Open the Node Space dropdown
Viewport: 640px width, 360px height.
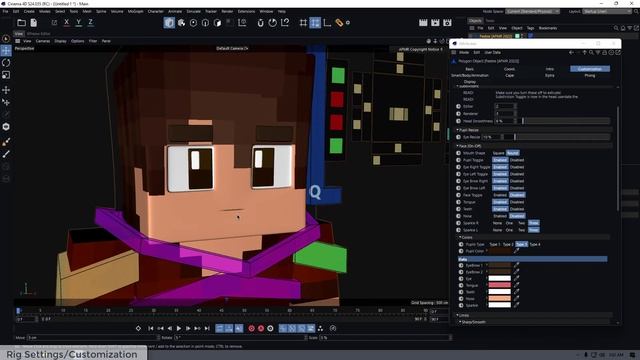click(x=532, y=11)
